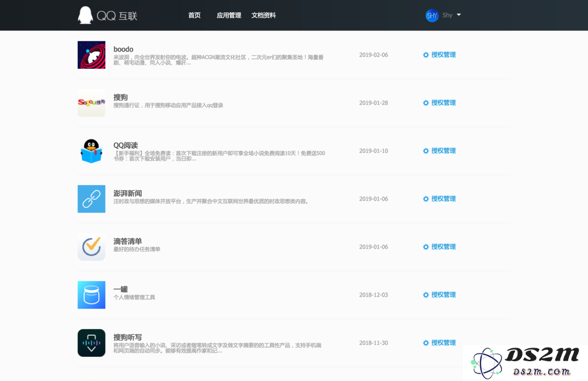Click the date 2019-01-28
588x381 pixels.
(373, 103)
